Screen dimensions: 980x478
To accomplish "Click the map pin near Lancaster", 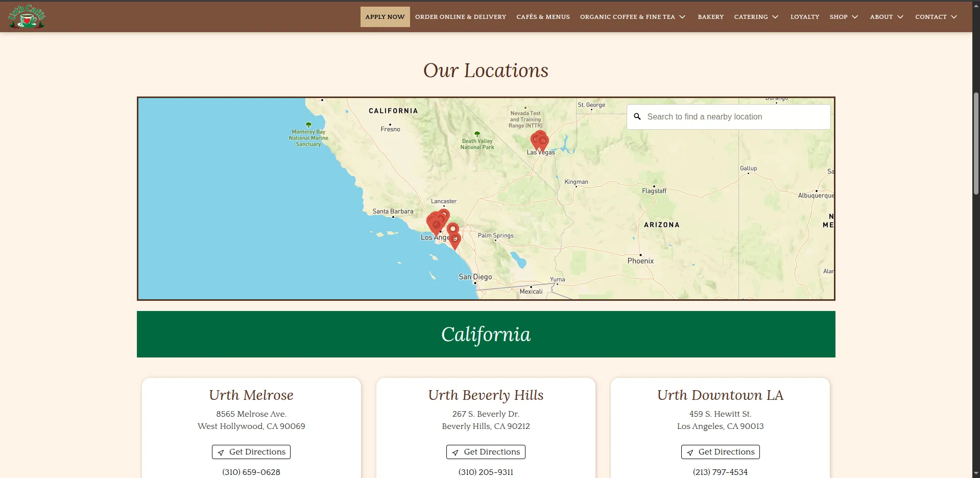I will (444, 214).
